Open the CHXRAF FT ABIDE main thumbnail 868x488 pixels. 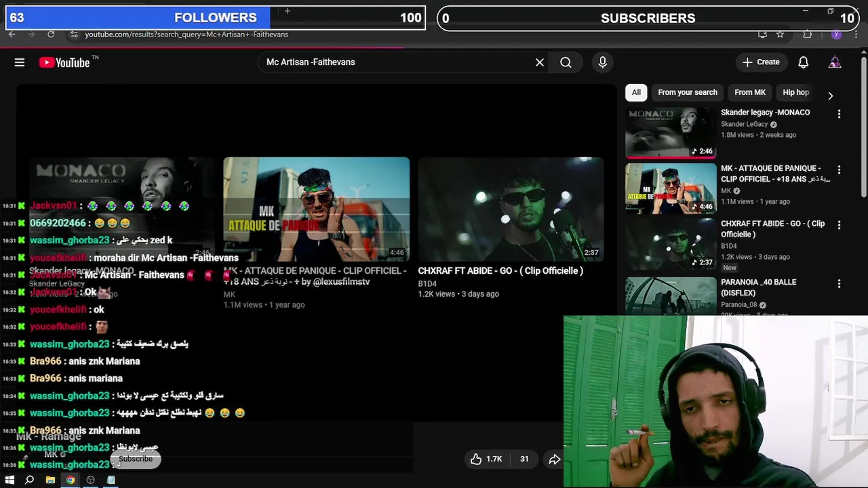511,209
